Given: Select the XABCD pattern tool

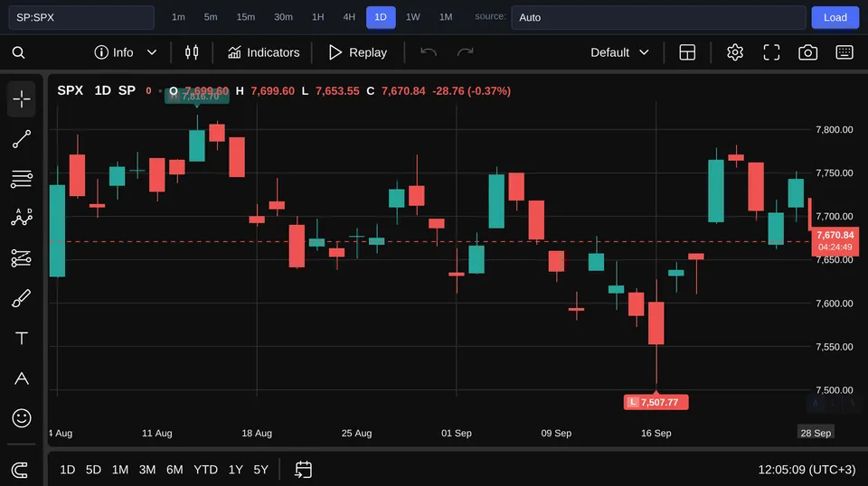Looking at the screenshot, I should (x=22, y=218).
